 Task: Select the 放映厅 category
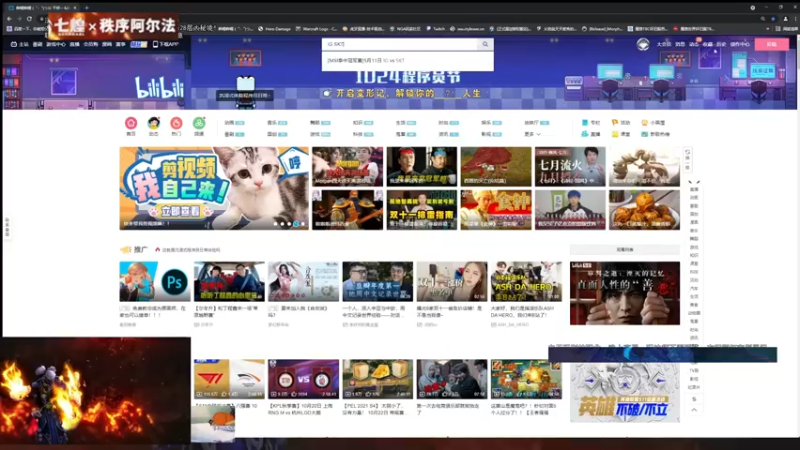[536, 122]
